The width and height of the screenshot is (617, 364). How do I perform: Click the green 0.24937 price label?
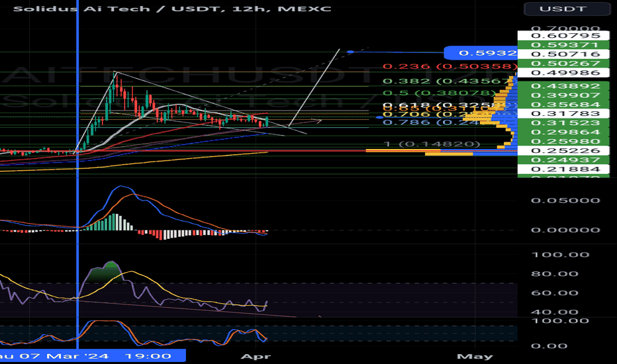click(564, 159)
